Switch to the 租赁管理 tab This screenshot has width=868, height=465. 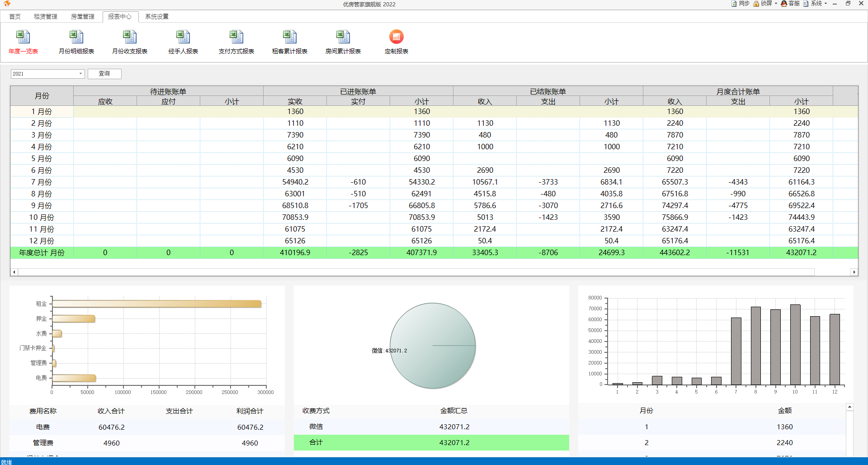pyautogui.click(x=46, y=17)
